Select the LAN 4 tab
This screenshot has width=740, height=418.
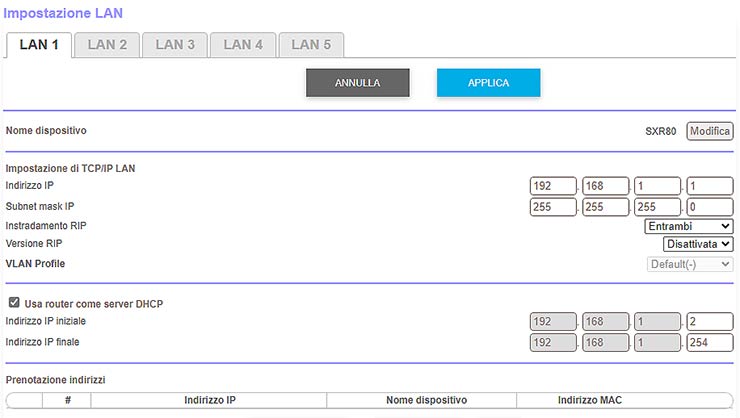point(243,45)
